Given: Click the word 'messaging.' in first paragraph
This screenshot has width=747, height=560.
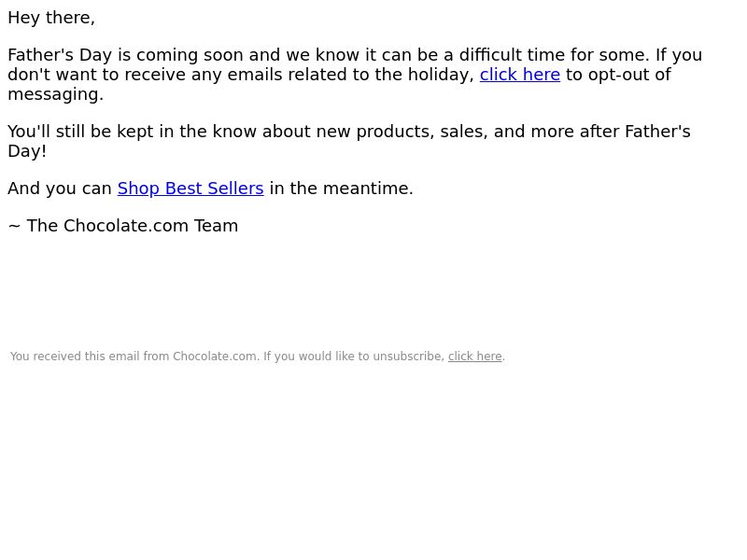Looking at the screenshot, I should click(x=55, y=94).
